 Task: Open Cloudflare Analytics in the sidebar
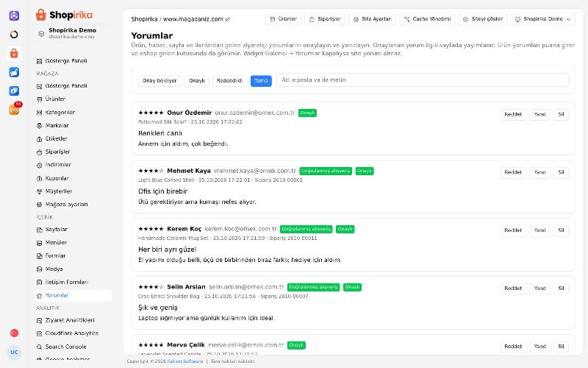click(72, 333)
